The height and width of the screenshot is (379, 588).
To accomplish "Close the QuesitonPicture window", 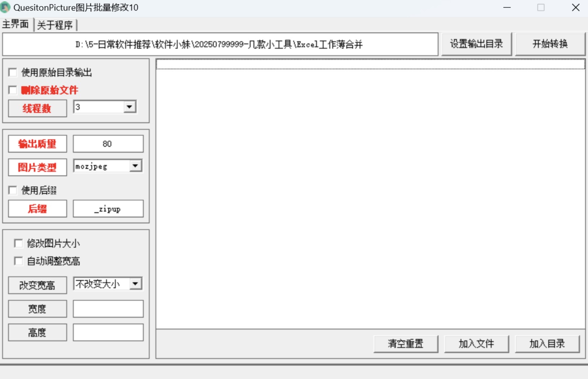I will (x=575, y=7).
